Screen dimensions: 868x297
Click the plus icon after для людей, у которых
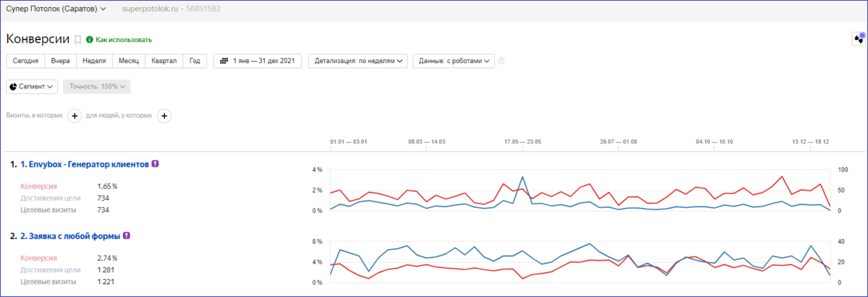164,116
